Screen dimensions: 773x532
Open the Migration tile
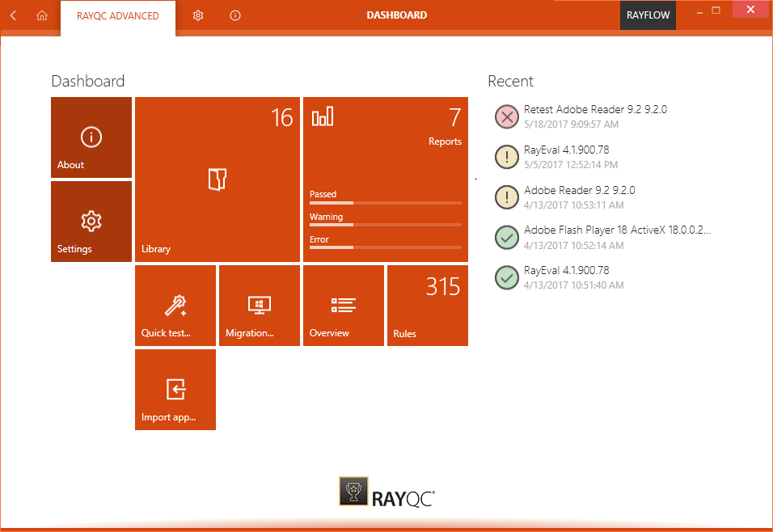click(x=259, y=305)
